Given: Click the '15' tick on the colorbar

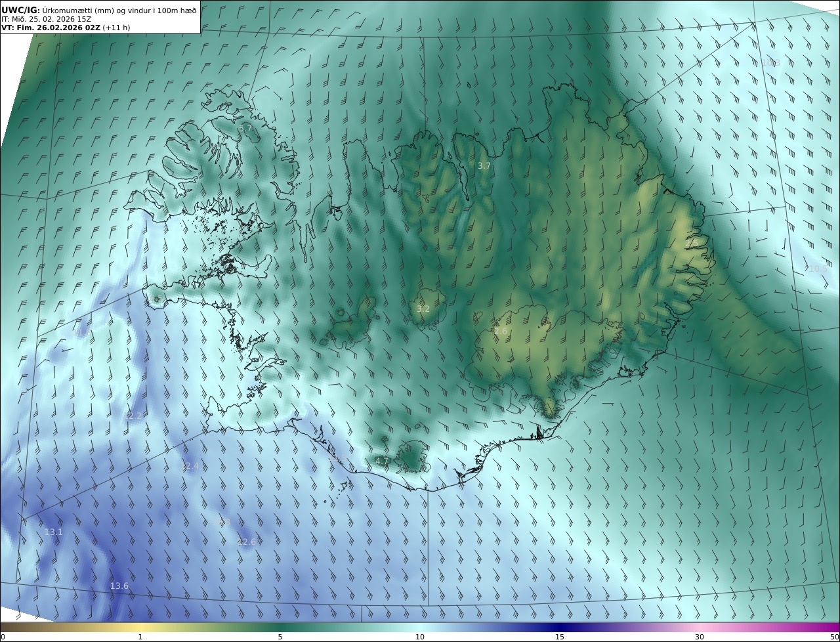Looking at the screenshot, I should (x=560, y=637).
